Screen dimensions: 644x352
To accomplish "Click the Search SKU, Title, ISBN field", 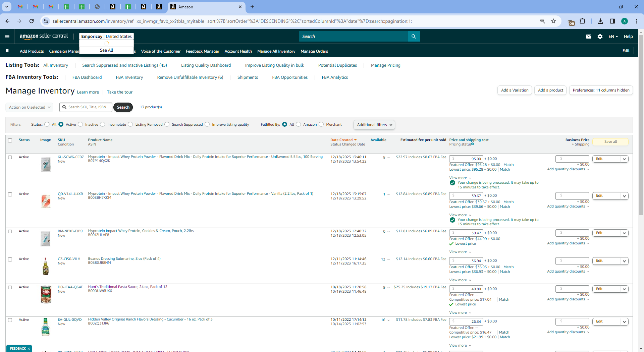I will [86, 107].
